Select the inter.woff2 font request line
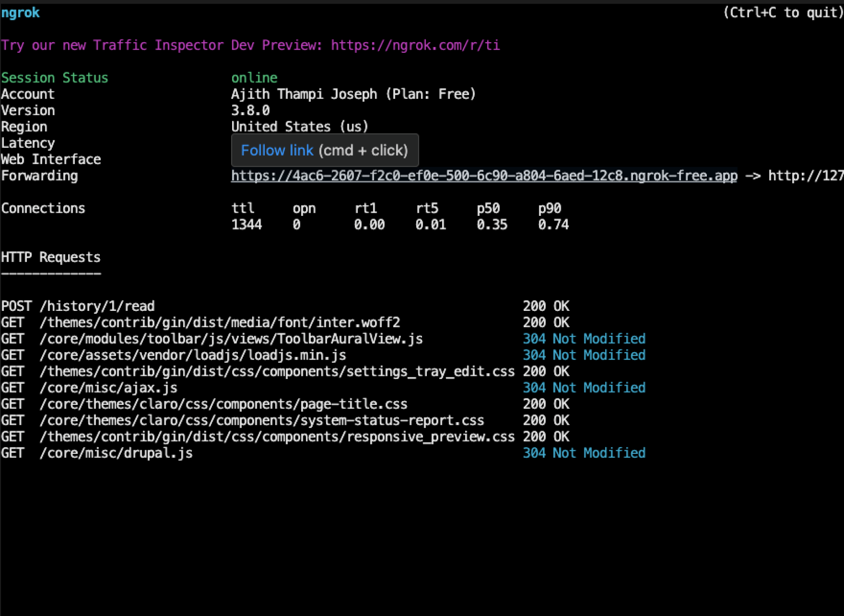 point(220,322)
